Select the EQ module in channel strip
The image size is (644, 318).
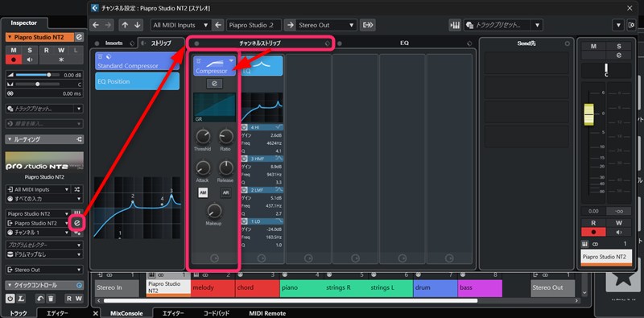point(261,66)
